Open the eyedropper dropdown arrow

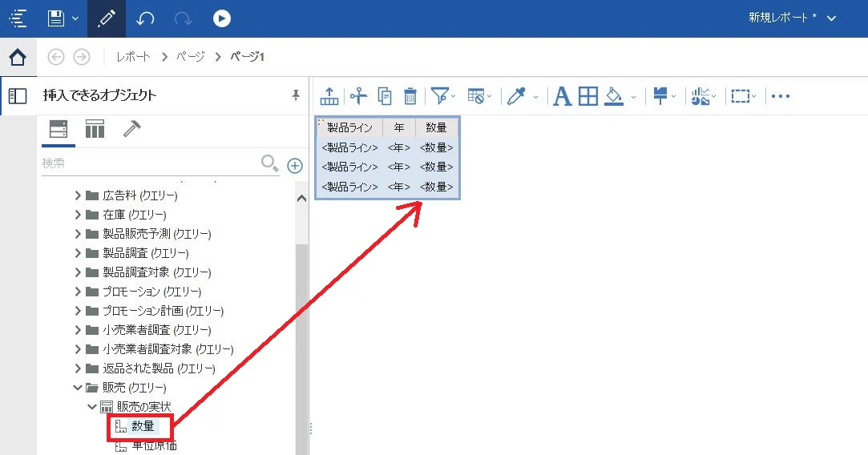tap(535, 98)
